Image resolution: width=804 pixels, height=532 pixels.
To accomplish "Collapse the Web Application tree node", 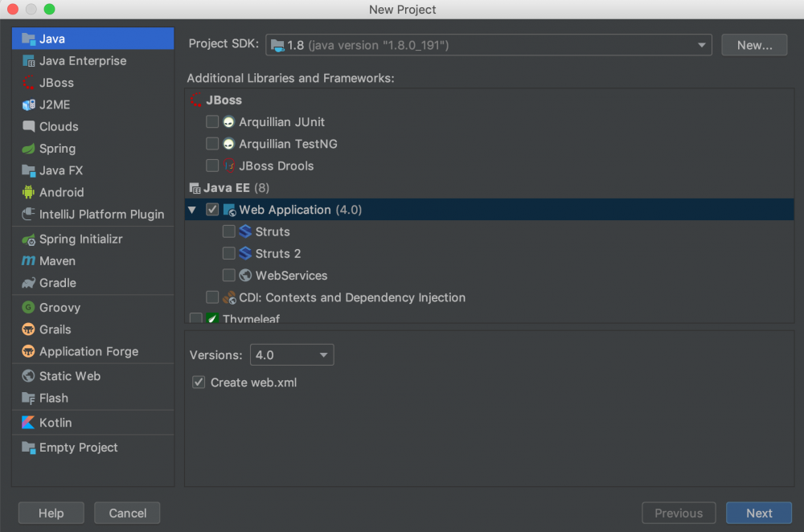I will coord(192,210).
